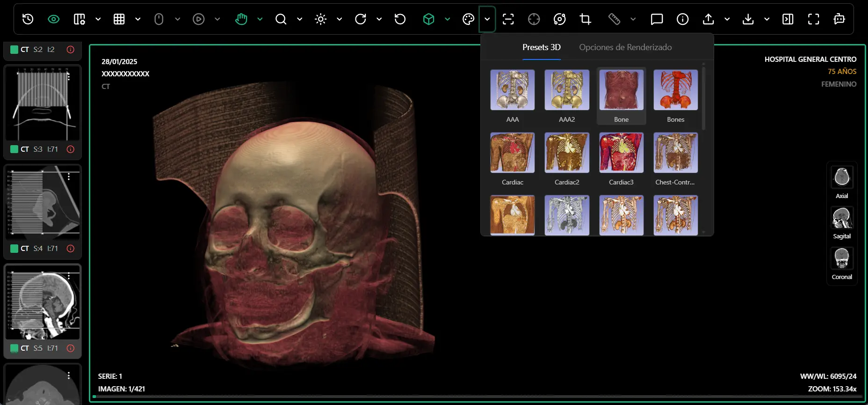
Task: Toggle green checkbox for series S:3
Action: (14, 149)
